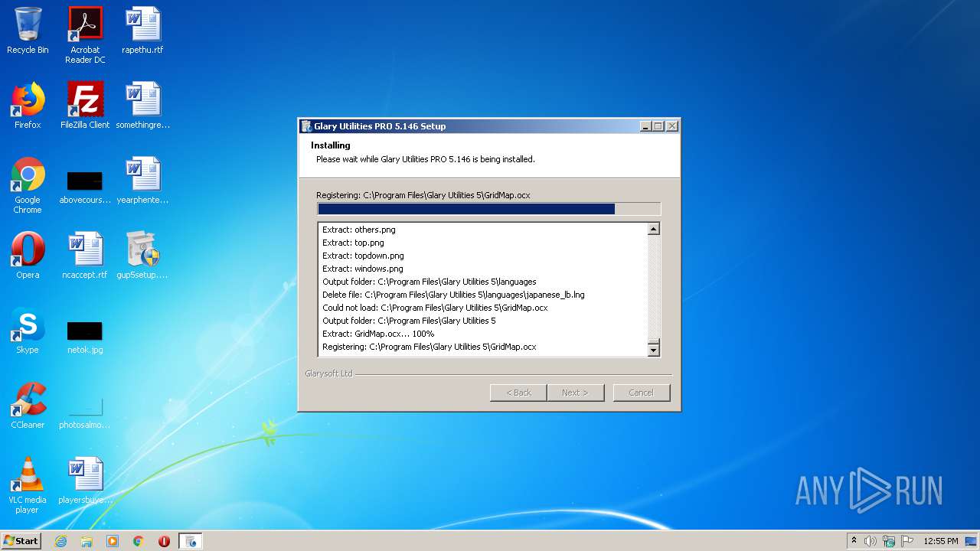Open the Start menu
Image resolution: width=980 pixels, height=551 pixels.
pos(21,541)
